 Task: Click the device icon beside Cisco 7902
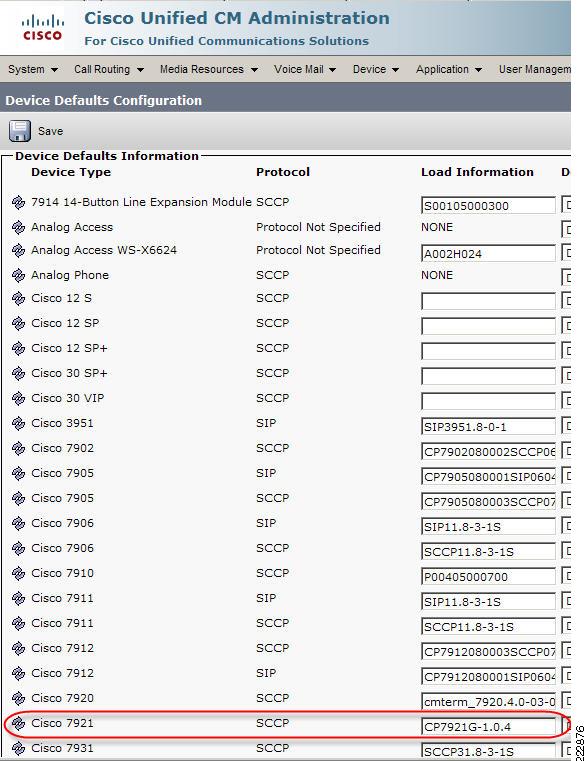coord(18,448)
